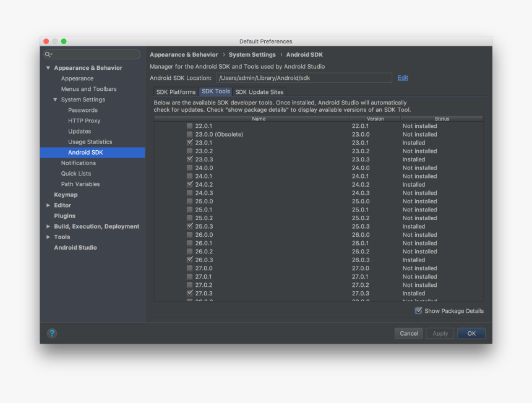Click the Cancel button
This screenshot has height=403, width=532.
409,333
